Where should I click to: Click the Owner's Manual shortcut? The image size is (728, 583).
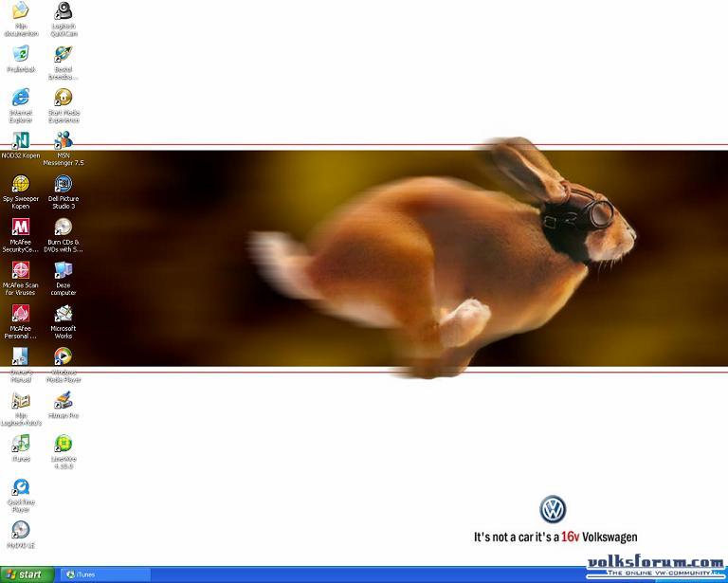[x=21, y=356]
